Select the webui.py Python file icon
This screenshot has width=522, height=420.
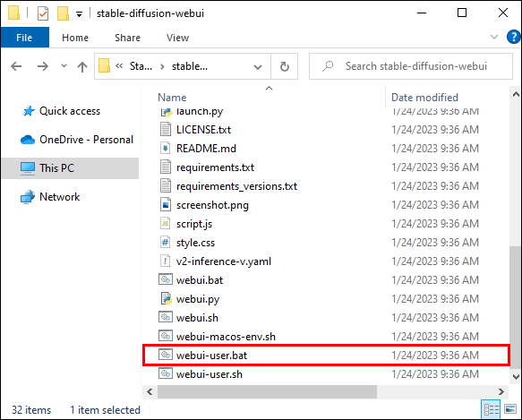pos(167,299)
